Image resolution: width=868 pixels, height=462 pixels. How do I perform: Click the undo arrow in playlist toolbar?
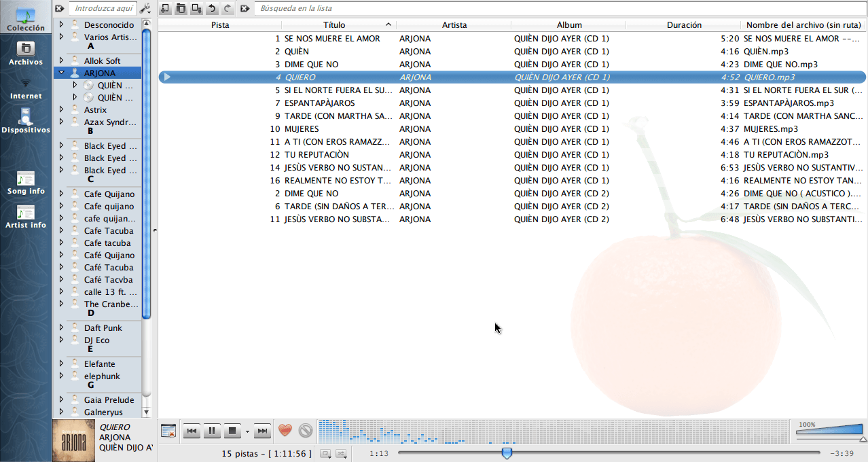tap(212, 9)
